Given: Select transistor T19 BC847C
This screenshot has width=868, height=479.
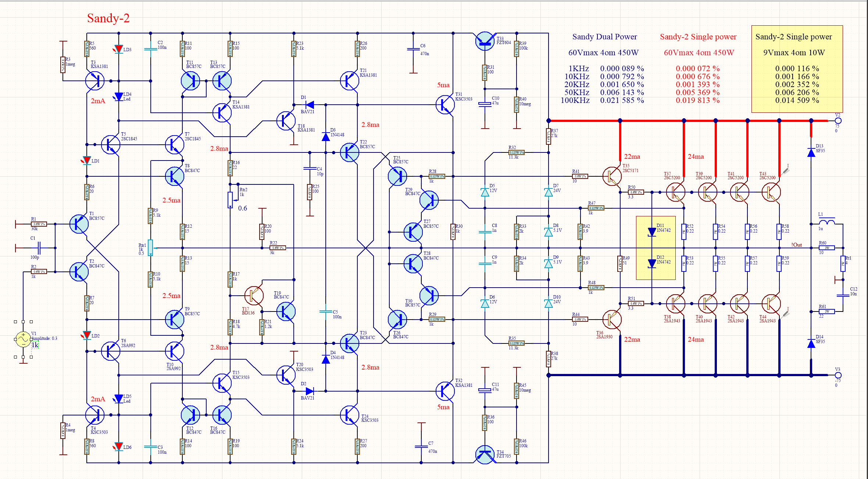Looking at the screenshot, I should (286, 311).
